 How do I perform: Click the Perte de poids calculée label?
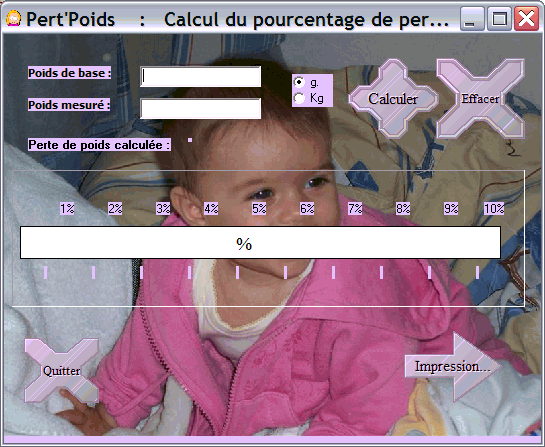[x=99, y=145]
